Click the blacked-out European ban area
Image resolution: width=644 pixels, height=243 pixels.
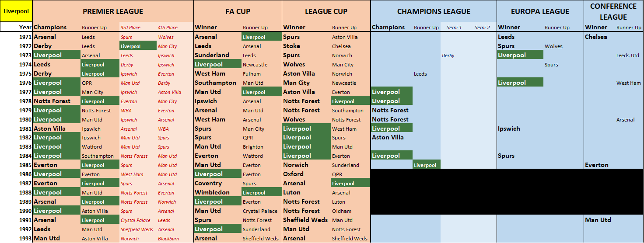(507, 192)
